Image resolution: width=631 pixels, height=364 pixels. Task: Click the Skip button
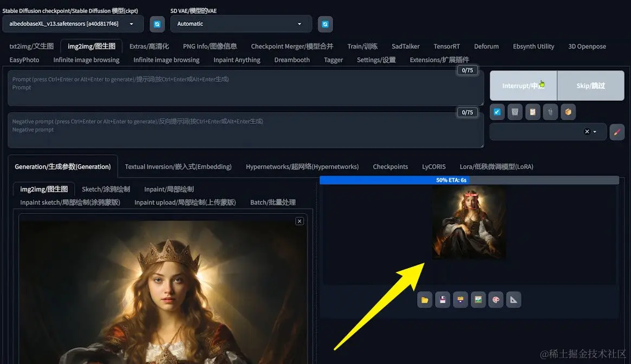(x=590, y=86)
